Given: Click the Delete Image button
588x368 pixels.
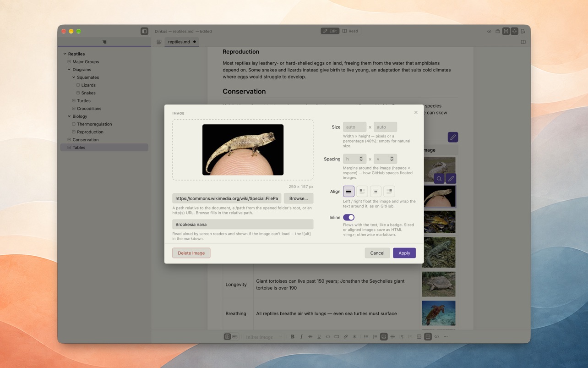Looking at the screenshot, I should [x=191, y=253].
